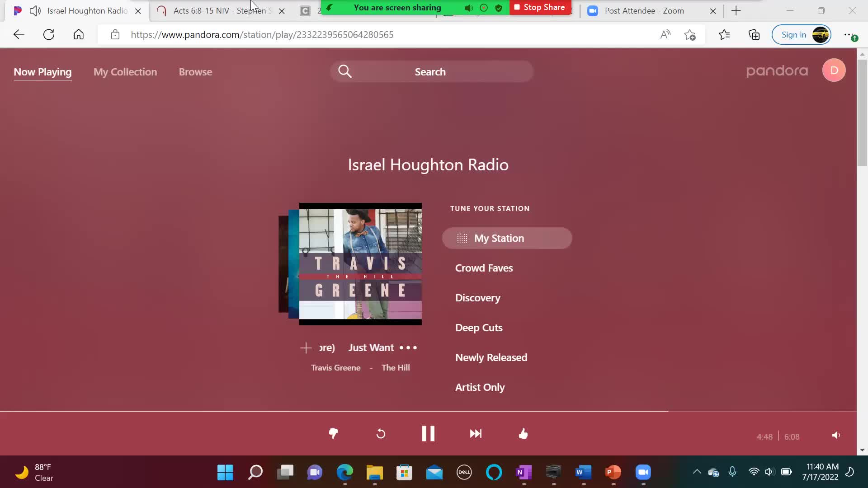
Task: Click the Just Want song title
Action: [x=371, y=347]
